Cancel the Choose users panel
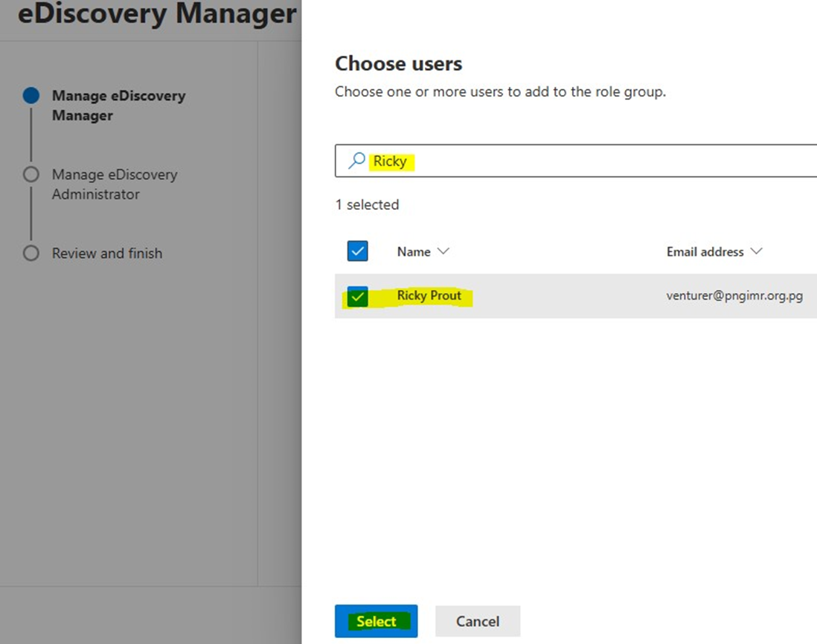This screenshot has height=644, width=817. (x=477, y=621)
